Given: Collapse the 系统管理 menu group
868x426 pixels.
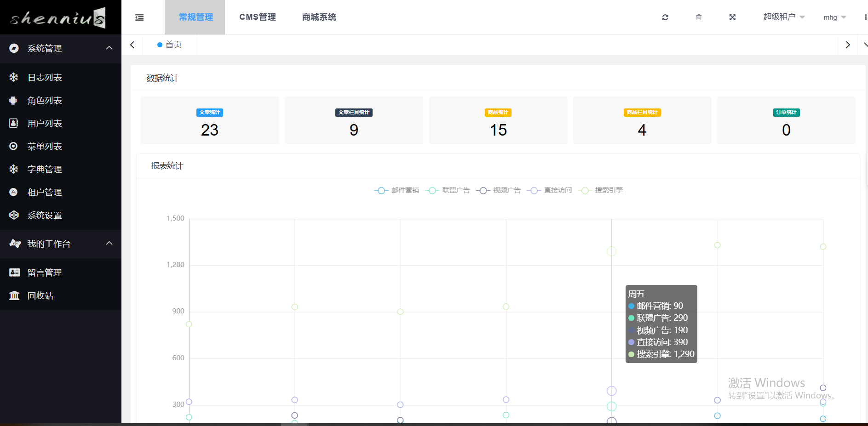Looking at the screenshot, I should (x=109, y=48).
